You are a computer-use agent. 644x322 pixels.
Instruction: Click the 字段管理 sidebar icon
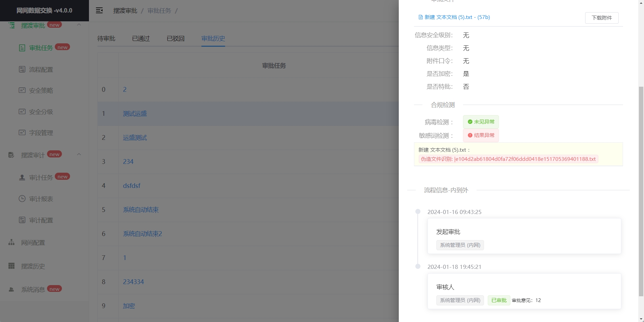point(22,133)
